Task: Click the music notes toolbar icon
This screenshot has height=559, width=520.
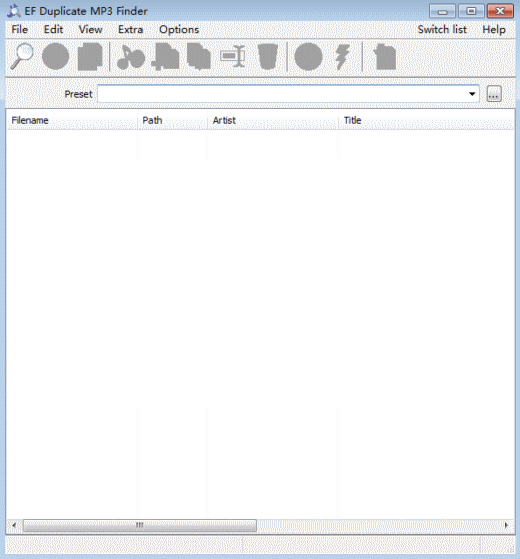Action: (x=131, y=57)
